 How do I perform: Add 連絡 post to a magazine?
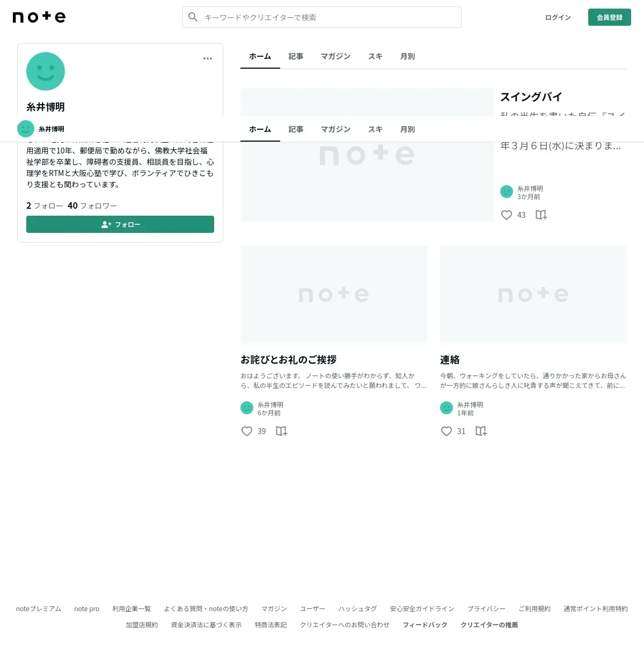coord(481,431)
